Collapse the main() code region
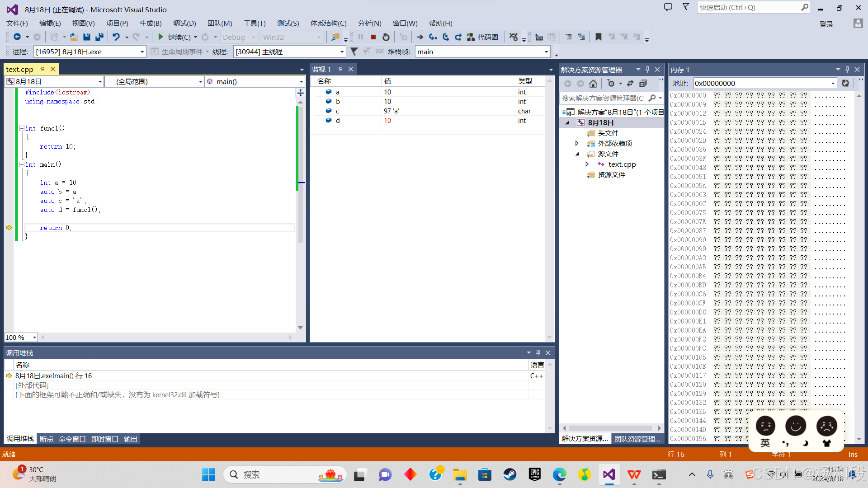The width and height of the screenshot is (868, 488). click(22, 164)
